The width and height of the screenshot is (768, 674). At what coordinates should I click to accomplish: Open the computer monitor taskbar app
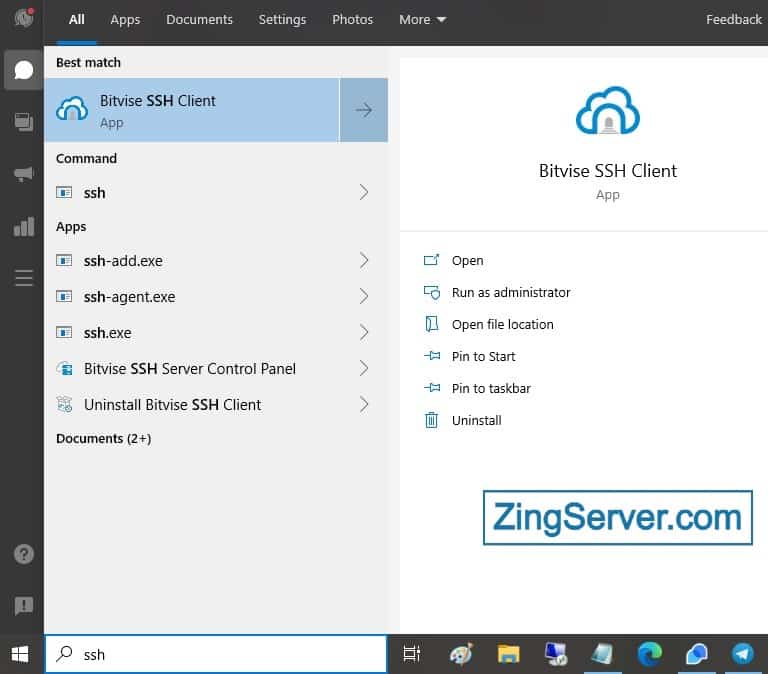pos(556,654)
